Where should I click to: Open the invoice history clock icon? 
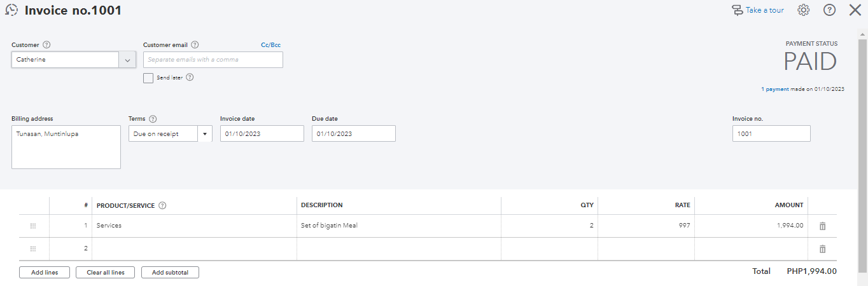(11, 10)
